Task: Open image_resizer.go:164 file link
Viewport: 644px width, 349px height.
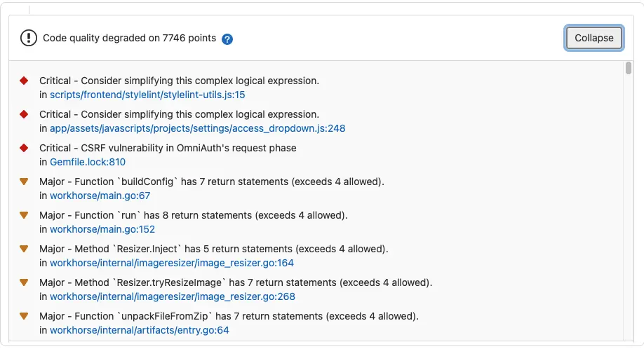Action: 171,263
